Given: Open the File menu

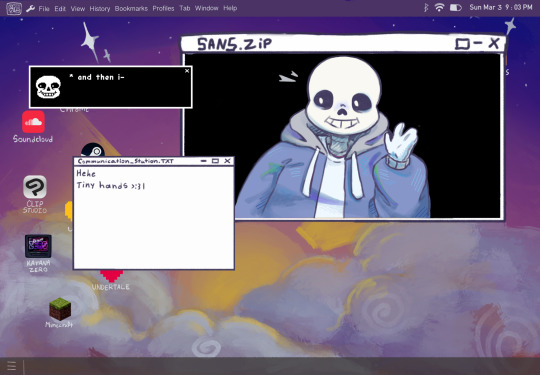Looking at the screenshot, I should point(44,8).
